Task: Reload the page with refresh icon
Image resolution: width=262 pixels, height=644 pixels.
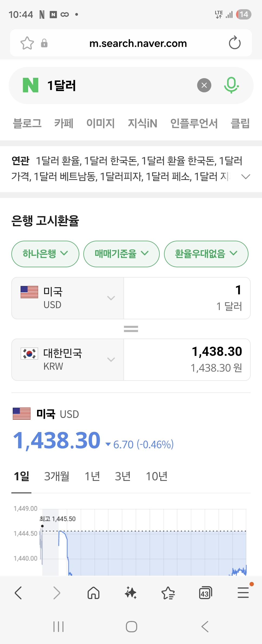Action: [x=234, y=43]
